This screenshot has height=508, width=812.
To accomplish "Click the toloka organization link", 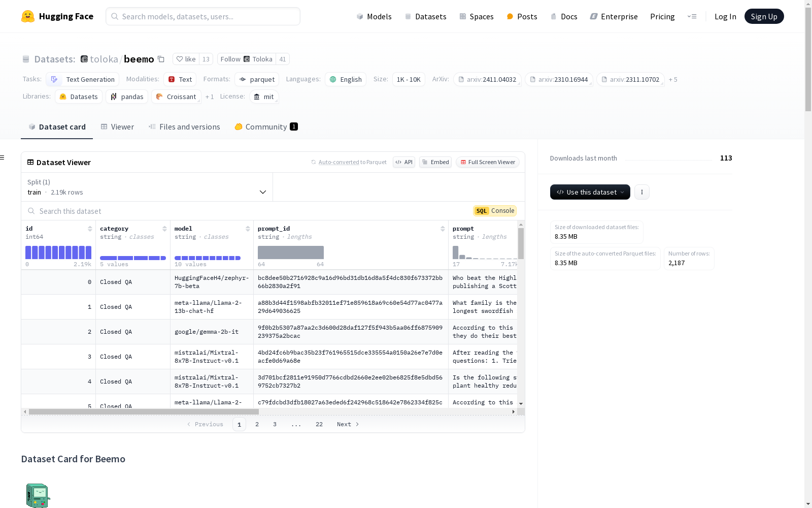I will (104, 59).
